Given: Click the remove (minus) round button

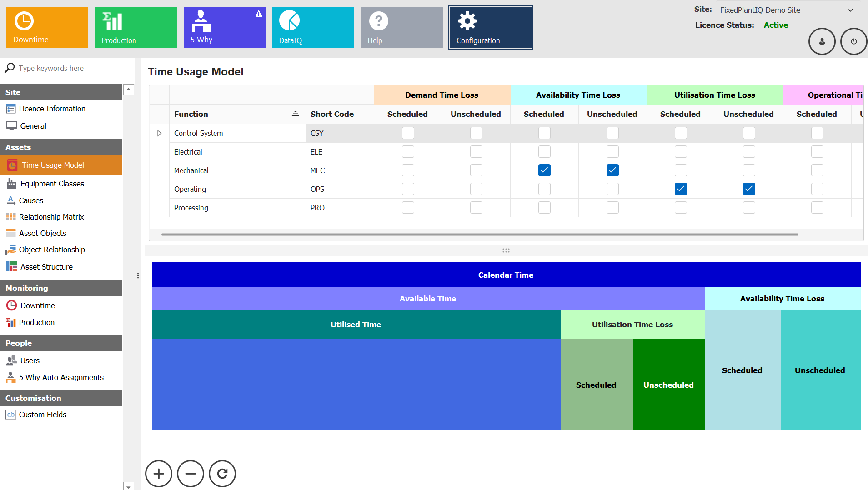Looking at the screenshot, I should pos(191,474).
